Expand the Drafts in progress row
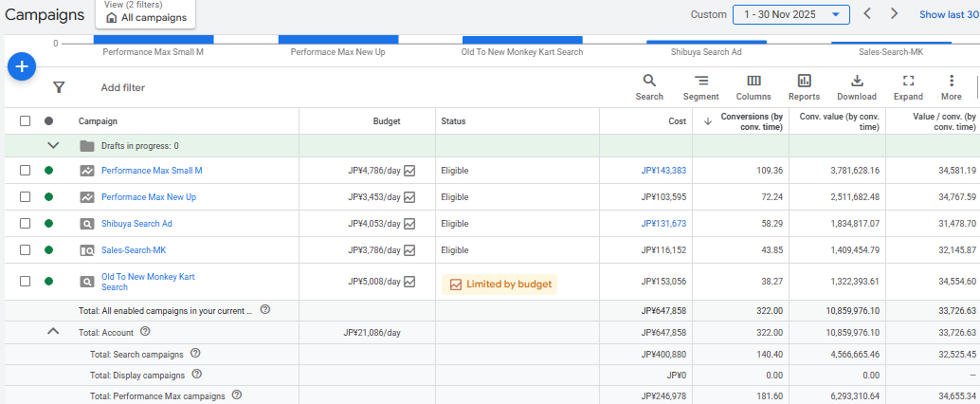Image resolution: width=980 pixels, height=404 pixels. coord(53,146)
